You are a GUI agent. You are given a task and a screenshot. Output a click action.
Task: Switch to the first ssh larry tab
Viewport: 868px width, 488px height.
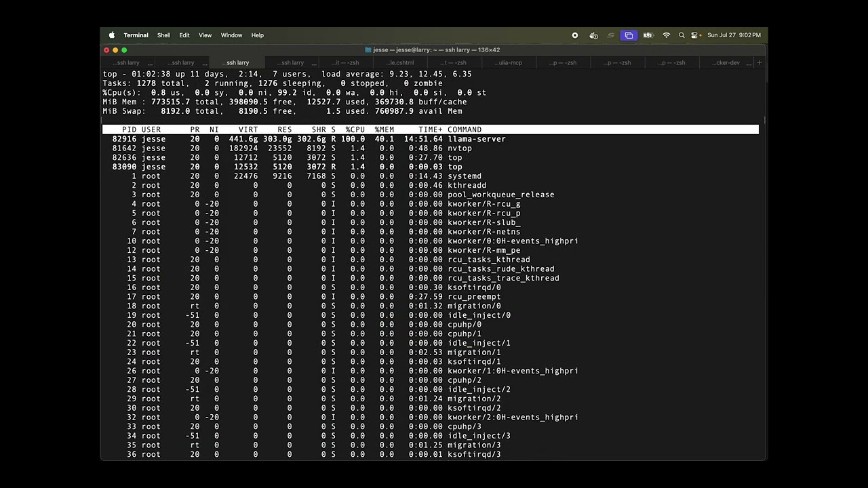pos(127,62)
